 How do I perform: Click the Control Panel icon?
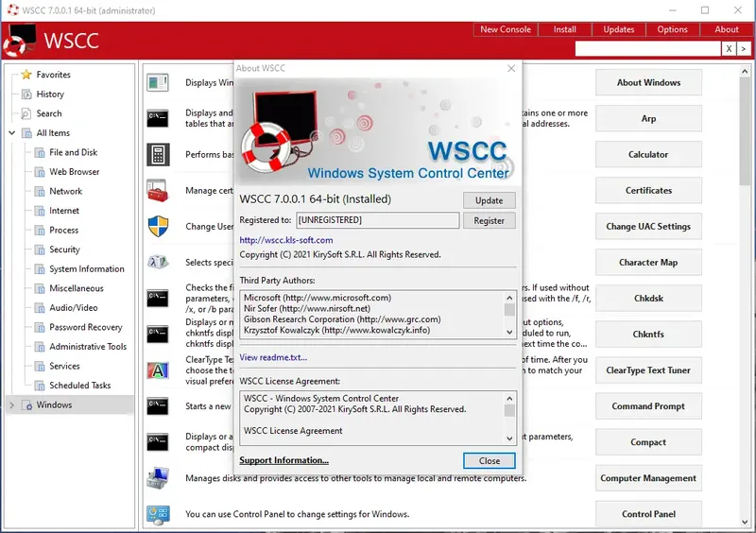point(158,514)
